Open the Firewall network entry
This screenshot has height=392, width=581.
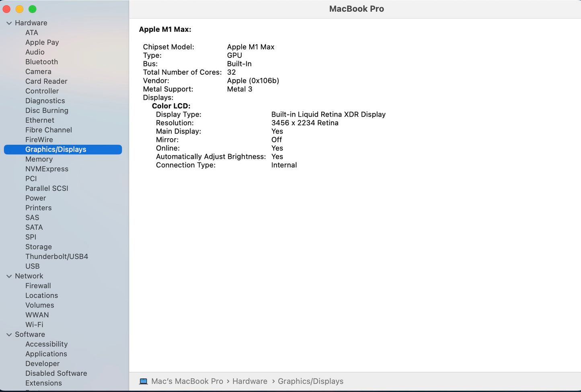pyautogui.click(x=38, y=286)
